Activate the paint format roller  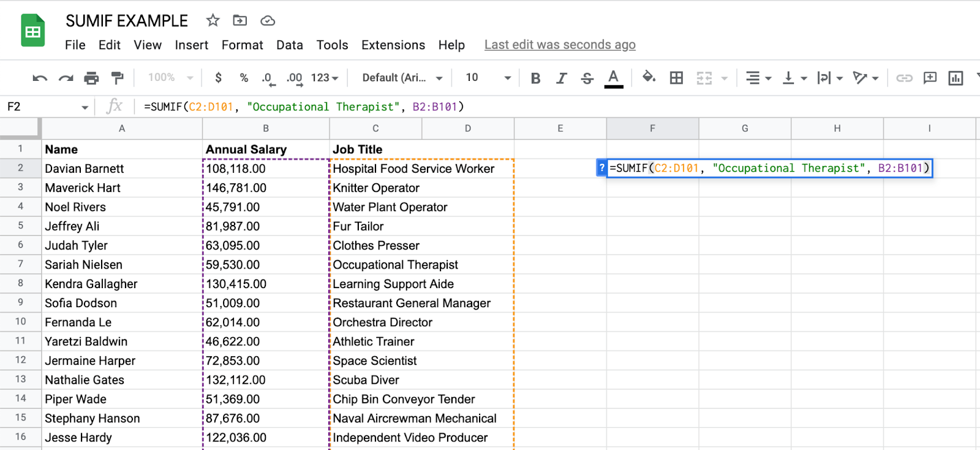click(117, 78)
